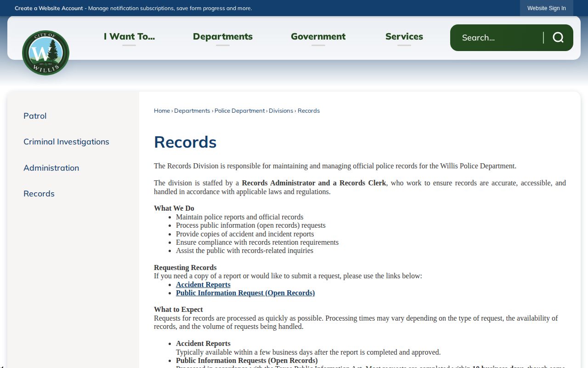
Task: Click Records in the breadcrumb
Action: (x=309, y=111)
